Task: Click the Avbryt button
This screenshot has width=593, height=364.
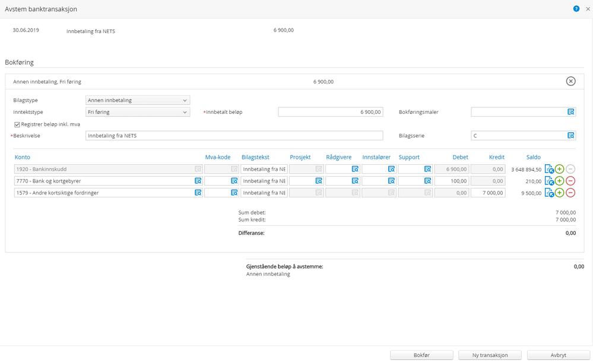Action: pyautogui.click(x=558, y=355)
